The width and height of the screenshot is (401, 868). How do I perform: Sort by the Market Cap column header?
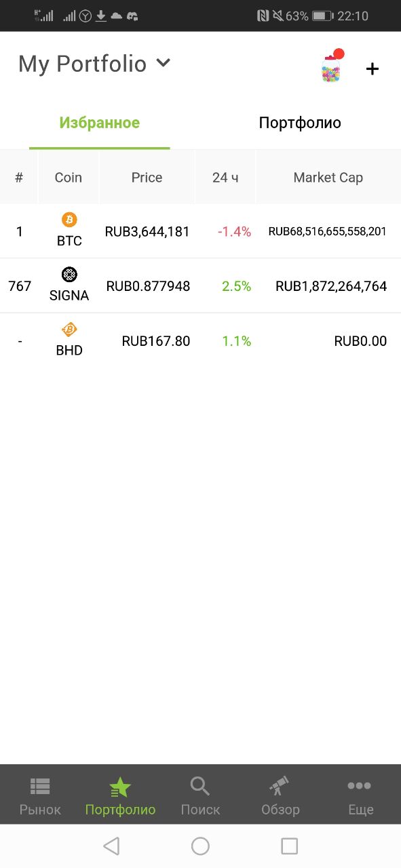328,178
